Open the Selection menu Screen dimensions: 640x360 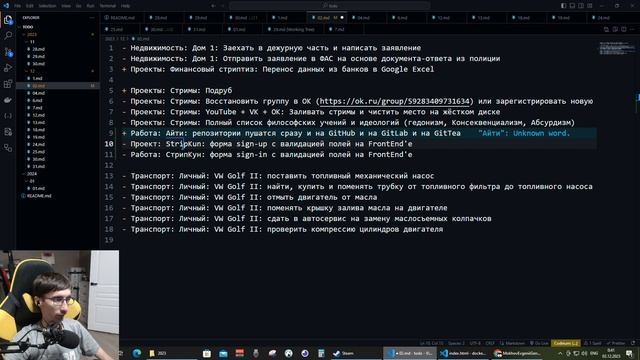pos(47,6)
